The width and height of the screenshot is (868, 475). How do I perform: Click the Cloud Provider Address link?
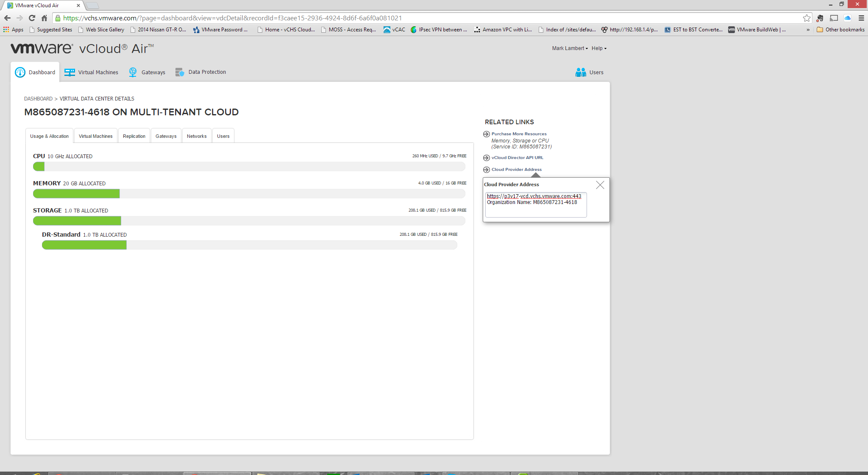pos(516,170)
